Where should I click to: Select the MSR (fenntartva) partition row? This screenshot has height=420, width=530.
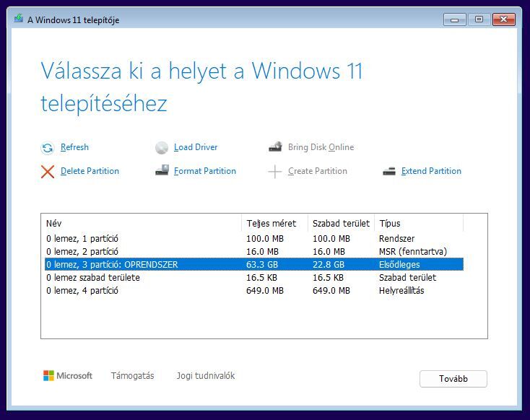click(254, 251)
